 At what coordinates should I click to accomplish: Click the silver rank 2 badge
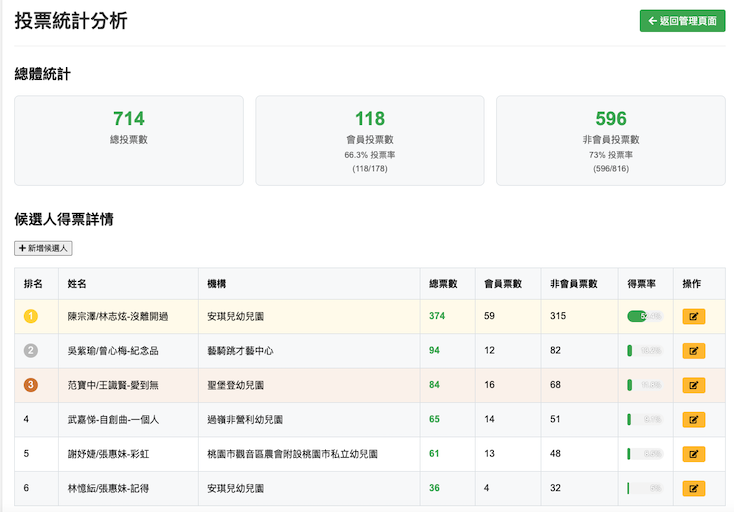click(31, 351)
